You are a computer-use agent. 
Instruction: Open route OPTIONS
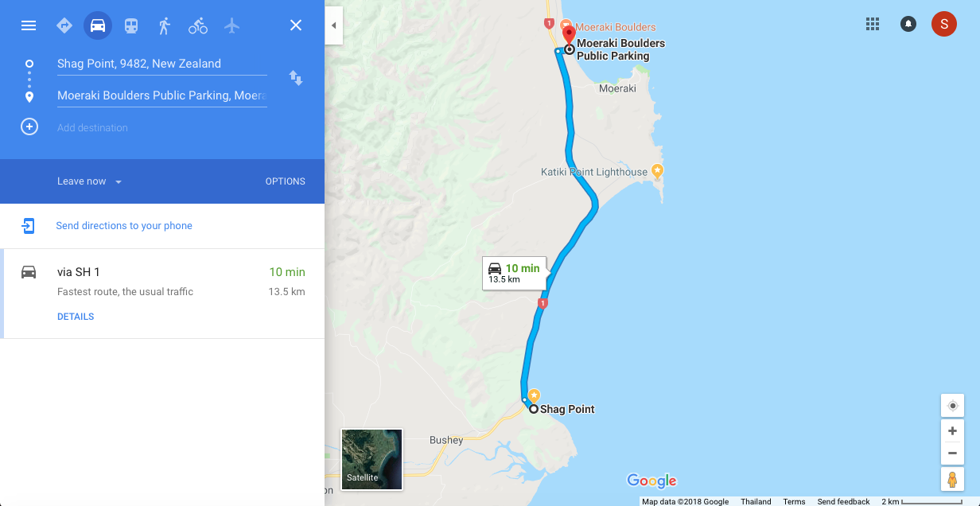pyautogui.click(x=286, y=181)
